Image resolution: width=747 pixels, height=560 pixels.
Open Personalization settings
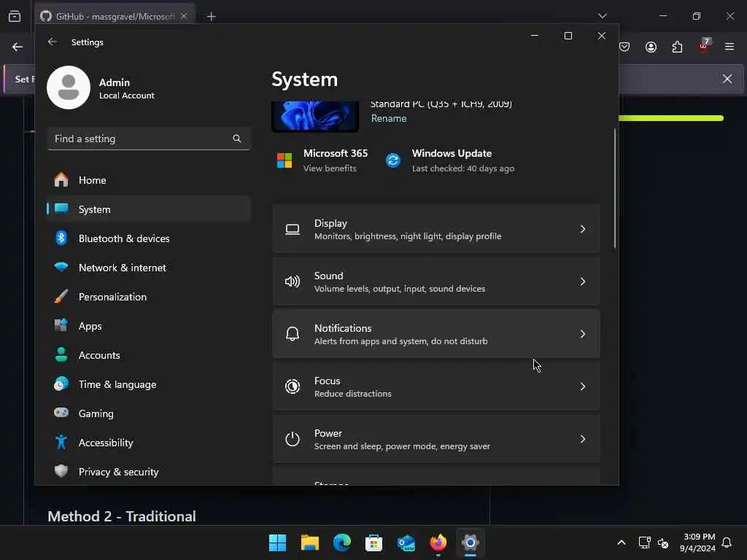[x=149, y=297]
